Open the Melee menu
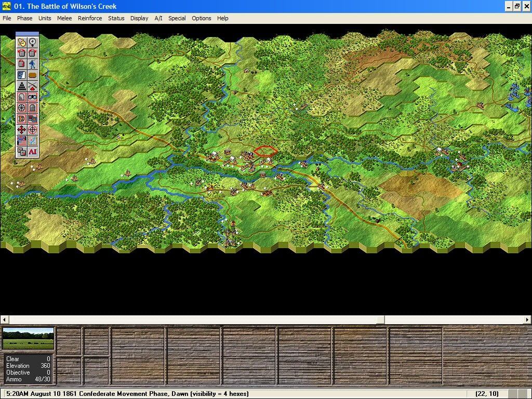 click(x=64, y=18)
